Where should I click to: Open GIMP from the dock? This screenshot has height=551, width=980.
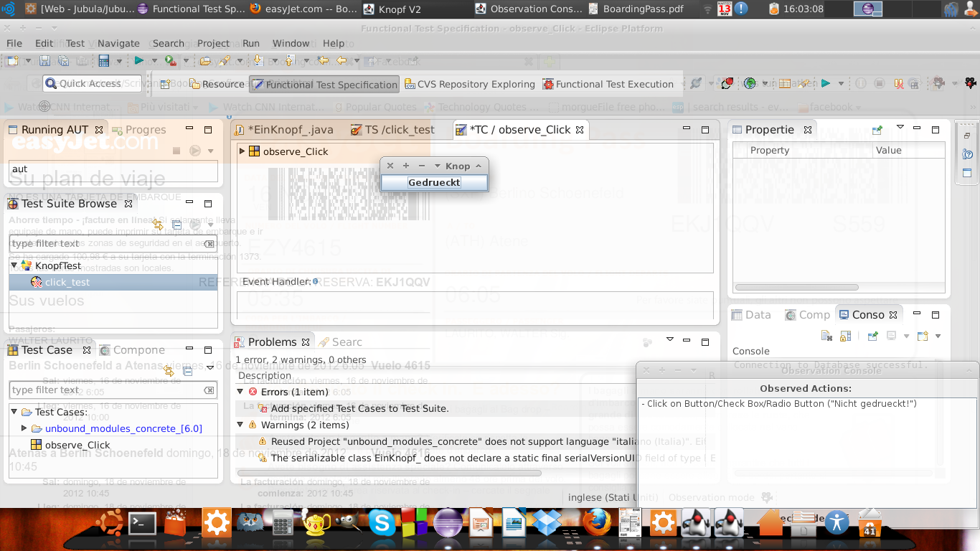point(349,523)
